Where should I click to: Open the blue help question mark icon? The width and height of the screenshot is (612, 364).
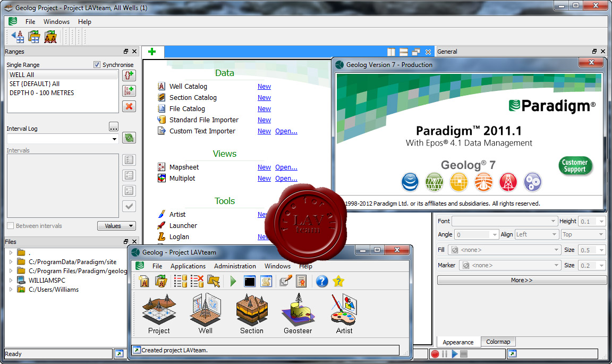click(321, 281)
